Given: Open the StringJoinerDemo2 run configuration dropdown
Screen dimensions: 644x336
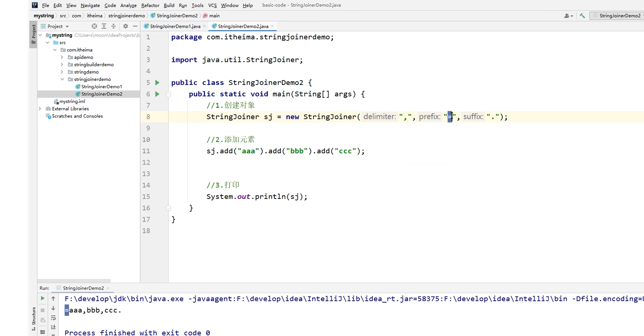Looking at the screenshot, I should coord(617,16).
